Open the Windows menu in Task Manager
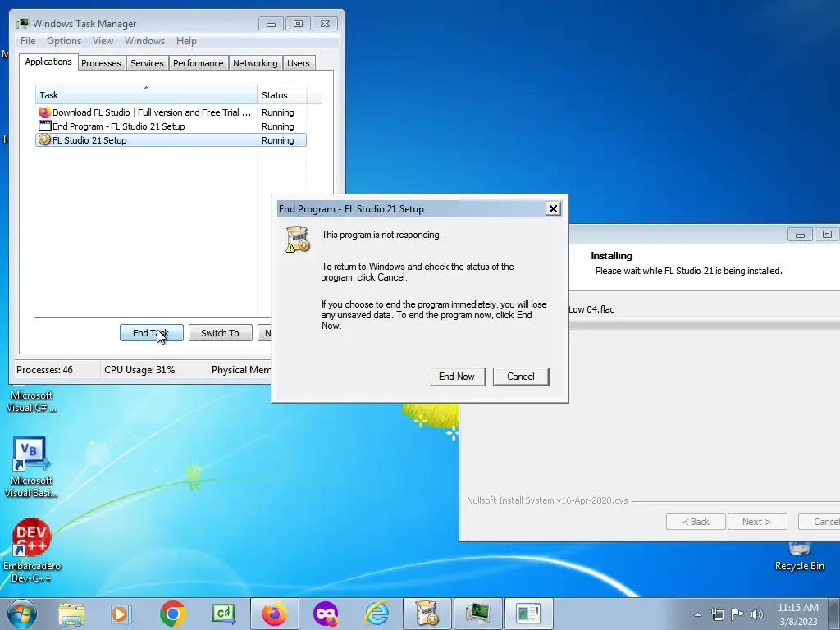The height and width of the screenshot is (630, 840). click(144, 41)
